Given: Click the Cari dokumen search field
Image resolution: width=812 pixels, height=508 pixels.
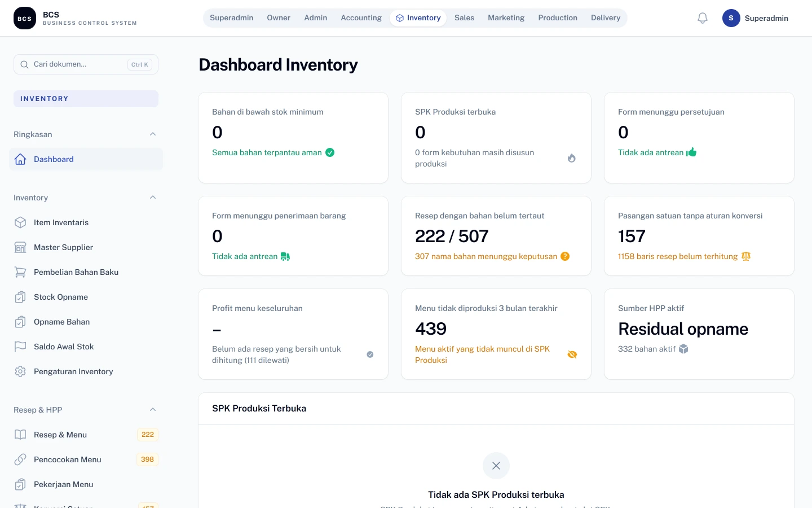Looking at the screenshot, I should (86, 64).
